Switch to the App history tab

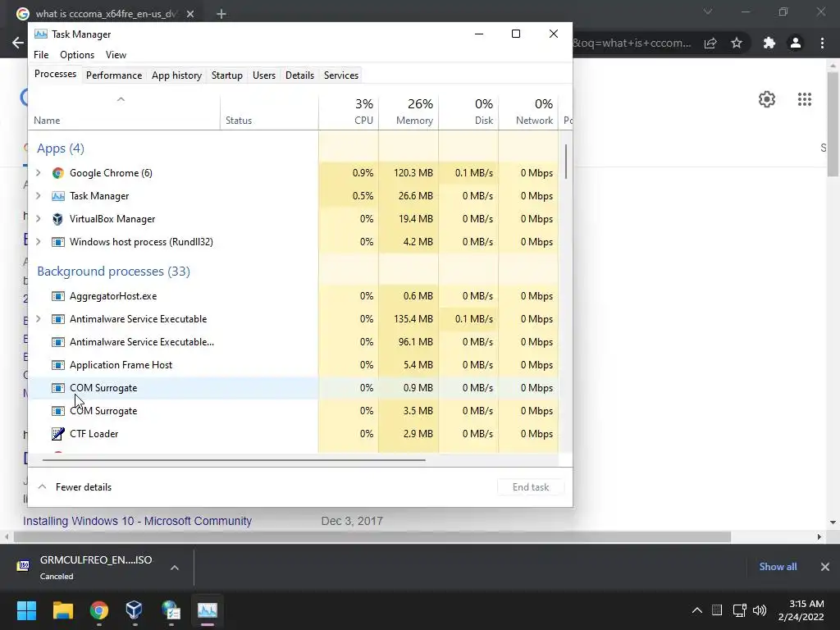(x=177, y=75)
